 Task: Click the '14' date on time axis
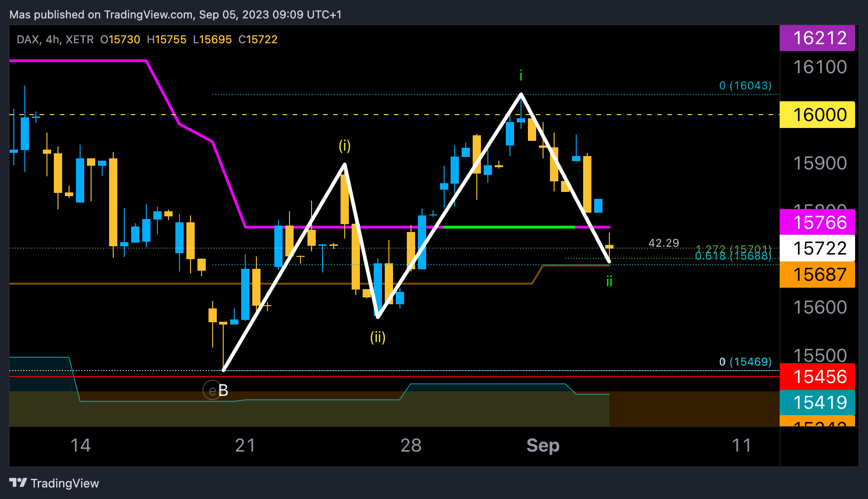(x=81, y=445)
